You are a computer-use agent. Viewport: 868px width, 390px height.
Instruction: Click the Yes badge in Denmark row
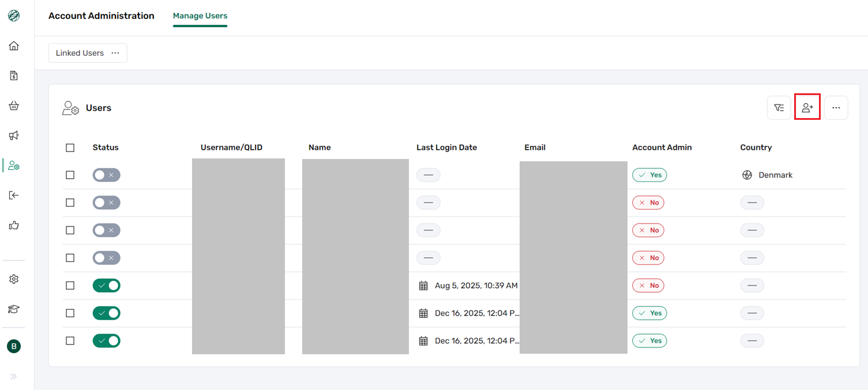click(650, 175)
